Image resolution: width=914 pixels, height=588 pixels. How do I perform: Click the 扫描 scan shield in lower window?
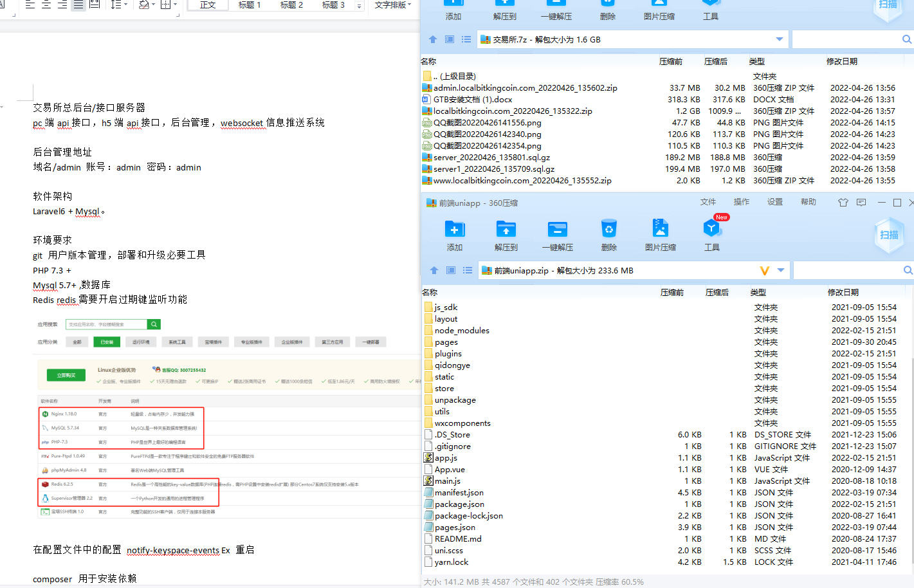(888, 235)
